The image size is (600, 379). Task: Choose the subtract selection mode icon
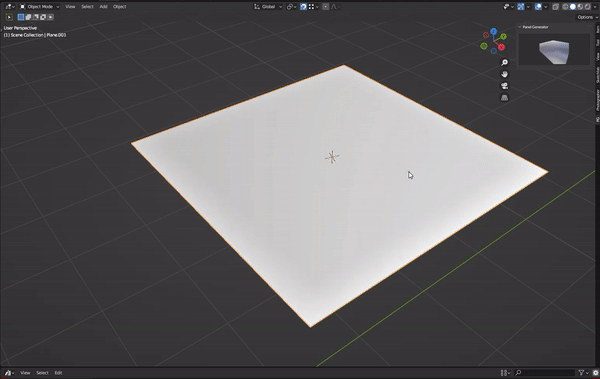(x=36, y=17)
